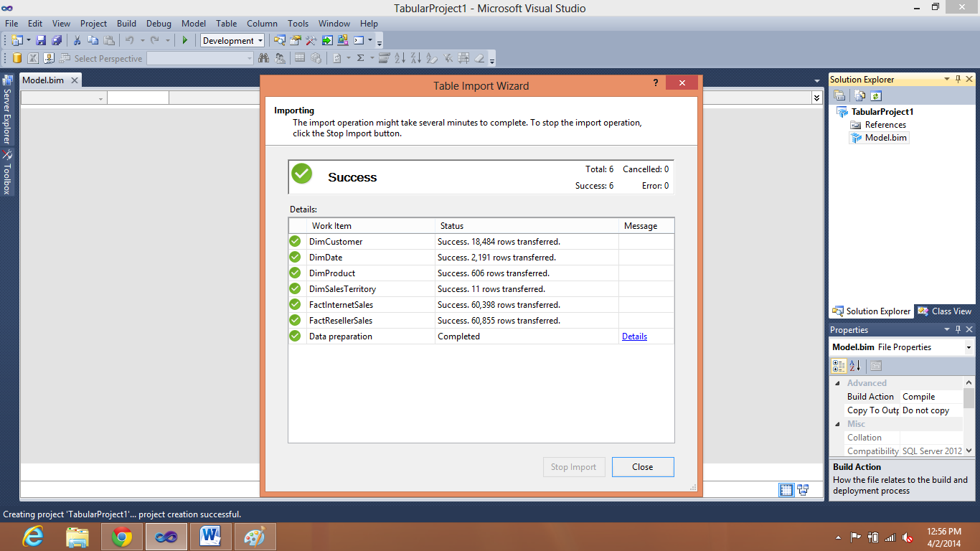Click the binoculars Find icon
This screenshot has height=551, width=980.
263,58
